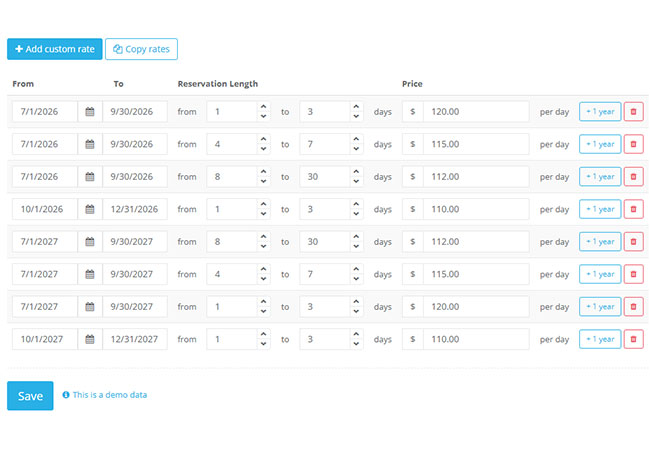The image size is (650, 450).
Task: Click the 'Price' column header
Action: 412,84
